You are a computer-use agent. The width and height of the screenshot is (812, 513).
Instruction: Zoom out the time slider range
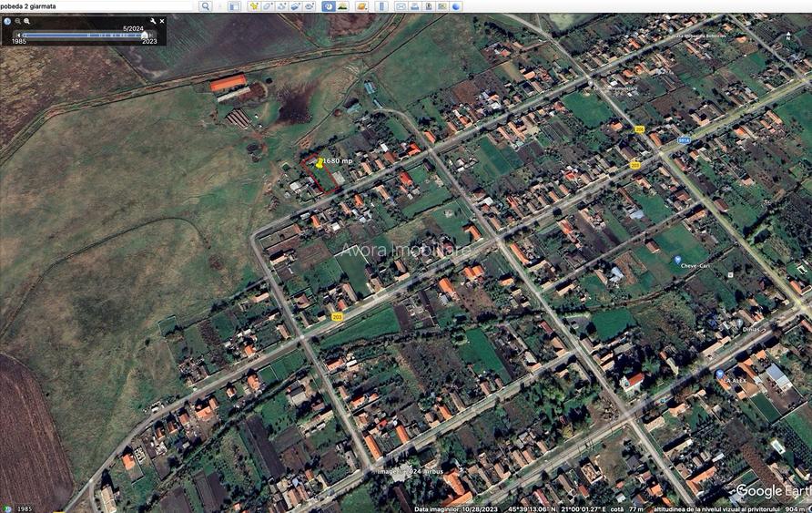[17, 21]
